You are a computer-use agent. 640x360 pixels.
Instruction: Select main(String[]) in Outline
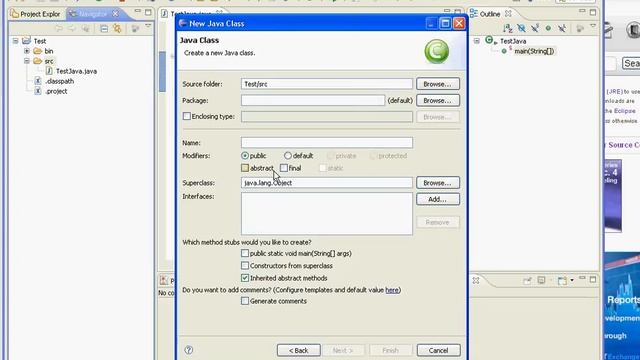(x=534, y=51)
